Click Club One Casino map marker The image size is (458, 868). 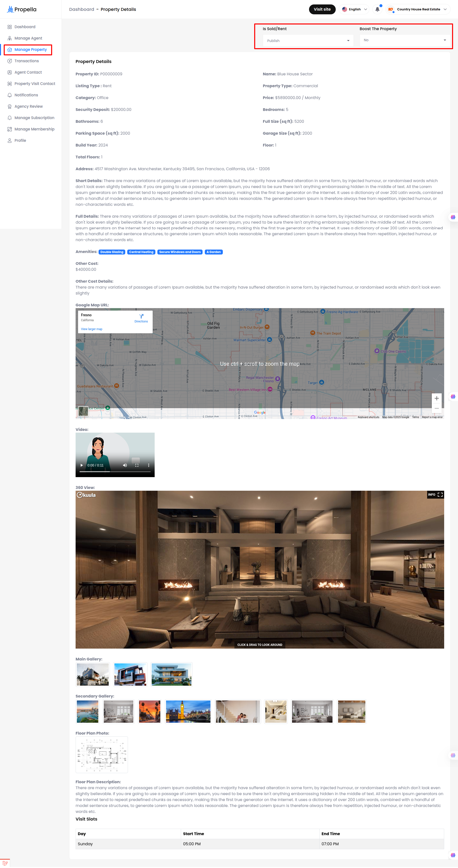pos(377,351)
